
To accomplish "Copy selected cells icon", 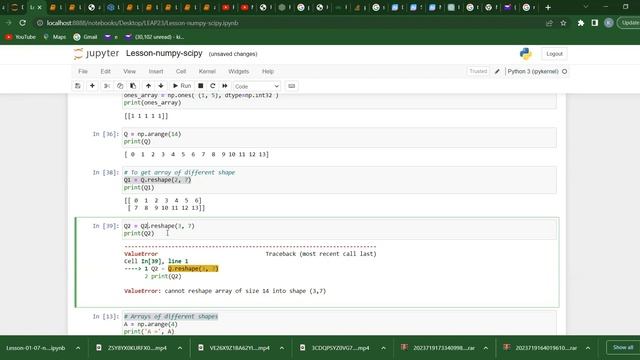I will pyautogui.click(x=120, y=86).
